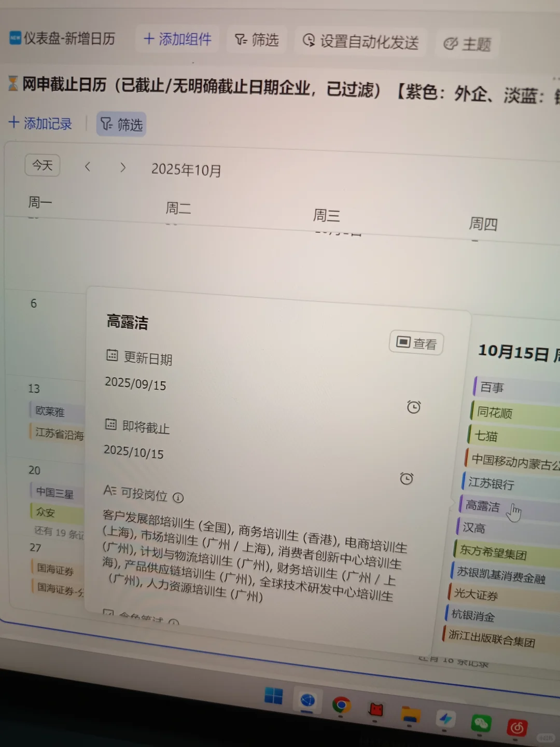Open 东方希望集团 record
560x747 pixels.
click(507, 553)
